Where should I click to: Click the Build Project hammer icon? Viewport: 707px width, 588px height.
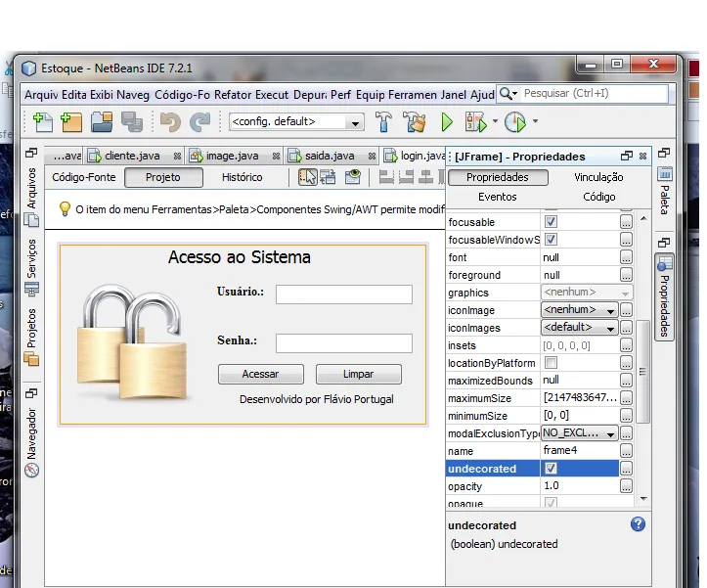click(383, 122)
